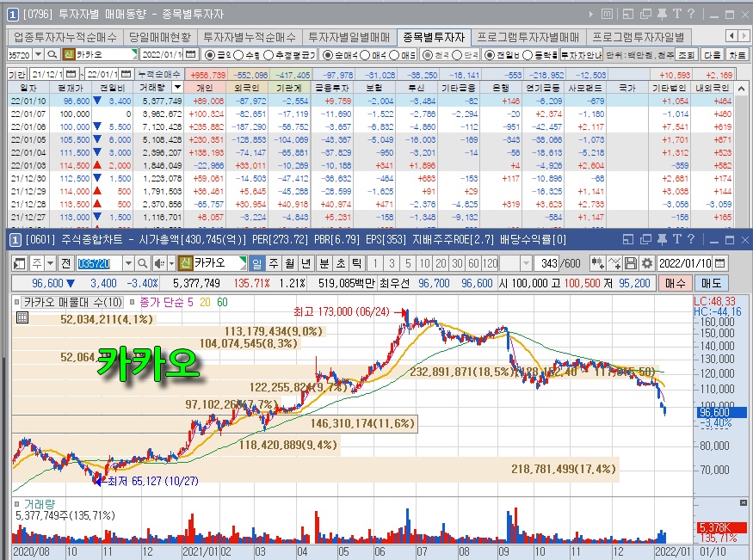Switch to 투자자별일별매매 tab
753x560 pixels.
pyautogui.click(x=349, y=37)
